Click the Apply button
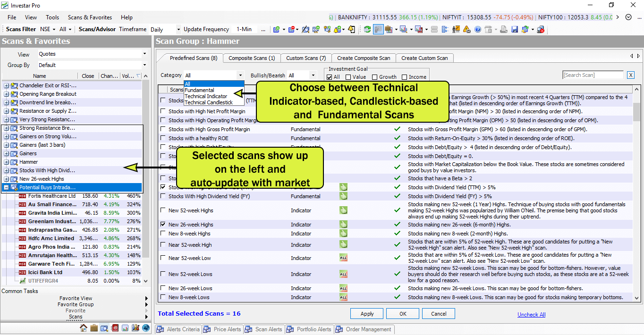 point(366,313)
